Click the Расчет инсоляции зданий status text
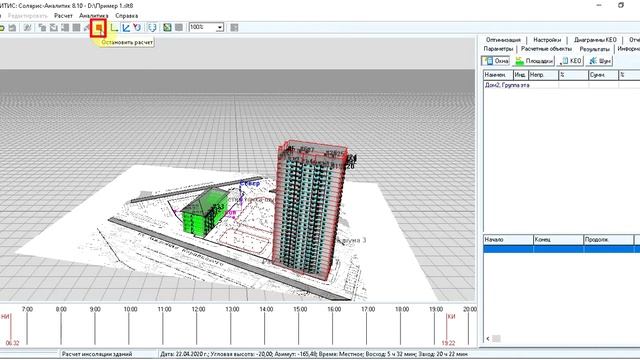 pos(97,354)
